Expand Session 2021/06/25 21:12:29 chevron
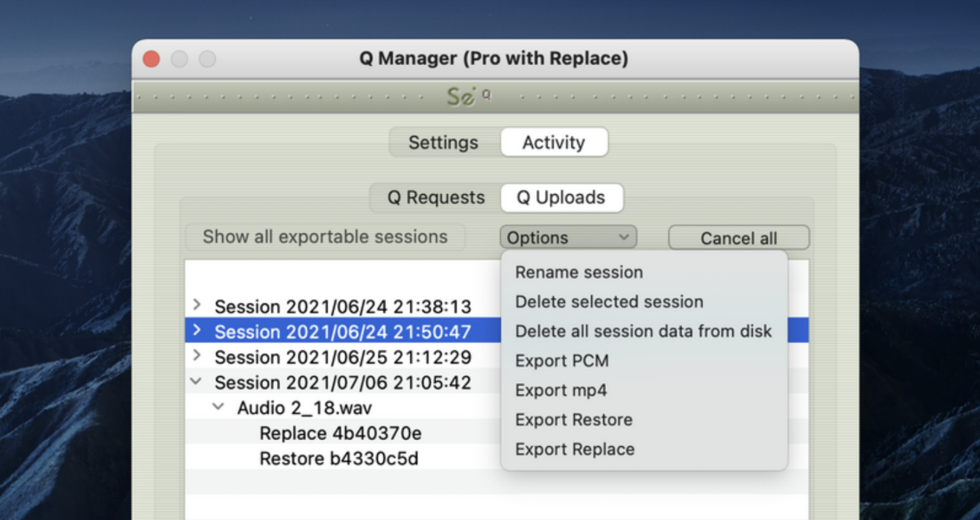Image resolution: width=980 pixels, height=520 pixels. tap(196, 355)
